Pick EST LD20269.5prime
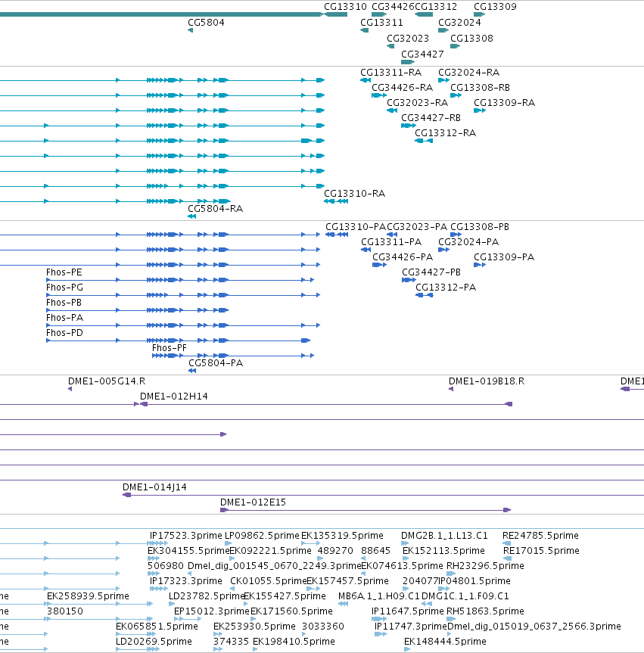 [x=154, y=642]
